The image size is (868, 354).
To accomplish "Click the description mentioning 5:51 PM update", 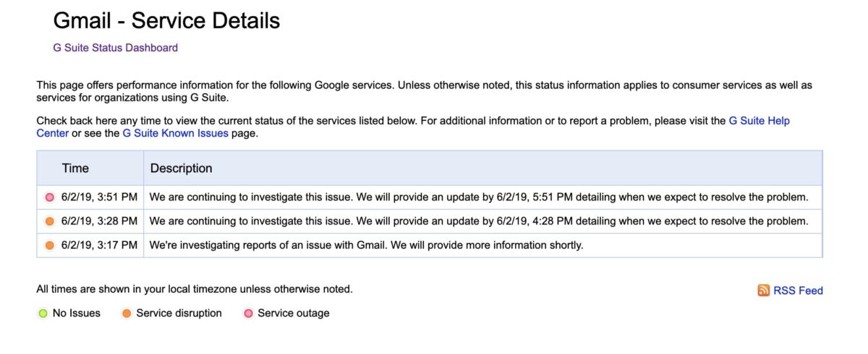I will pos(479,197).
